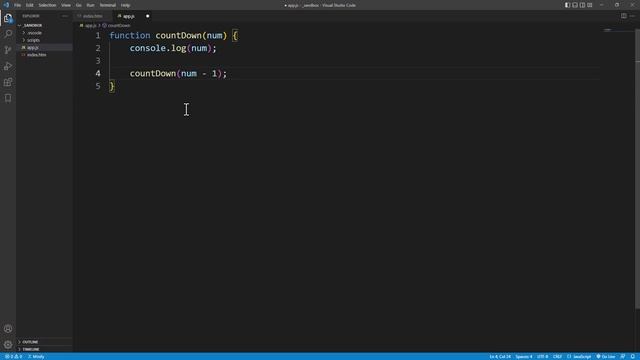Change CRLF line ending in status bar
Image resolution: width=640 pixels, height=360 pixels.
coord(557,357)
